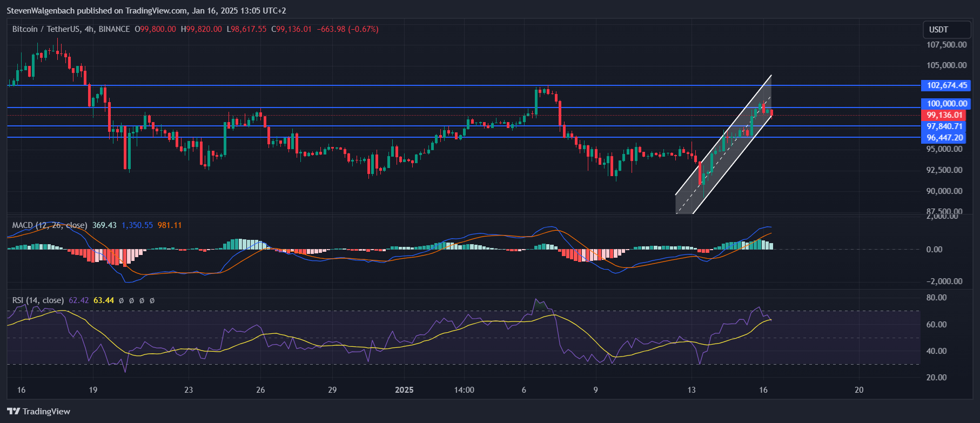The width and height of the screenshot is (980, 423).
Task: Click the date 29 on time axis
Action: (332, 390)
